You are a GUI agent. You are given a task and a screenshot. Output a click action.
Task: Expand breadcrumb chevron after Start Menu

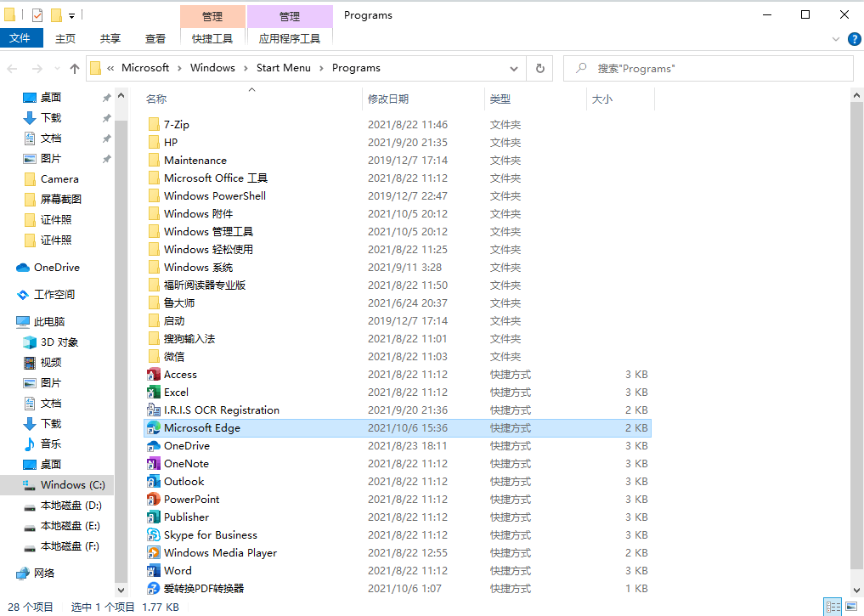pyautogui.click(x=321, y=68)
